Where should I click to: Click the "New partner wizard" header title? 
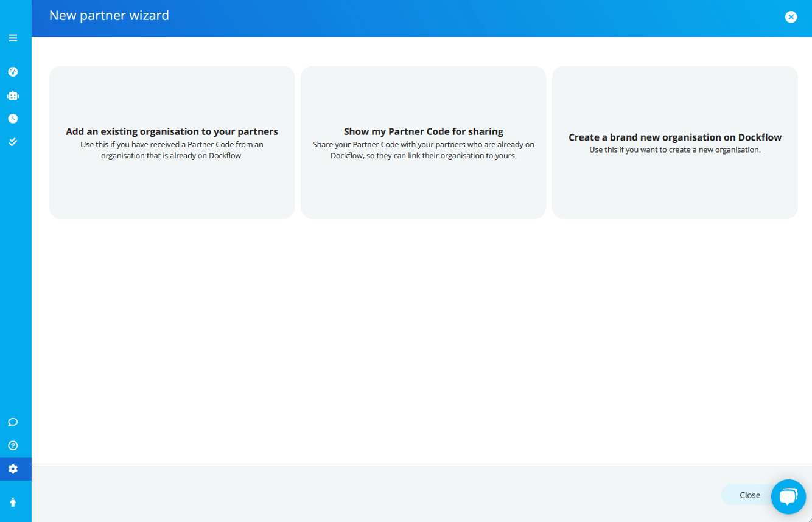pos(109,16)
